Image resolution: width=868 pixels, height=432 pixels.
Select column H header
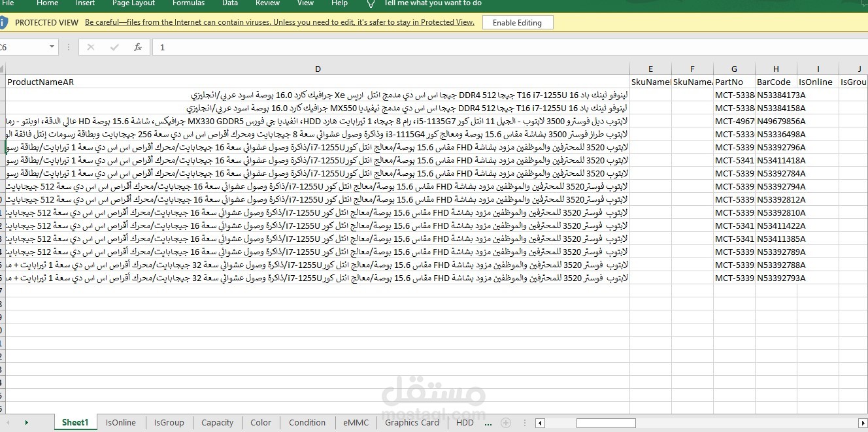pos(776,69)
